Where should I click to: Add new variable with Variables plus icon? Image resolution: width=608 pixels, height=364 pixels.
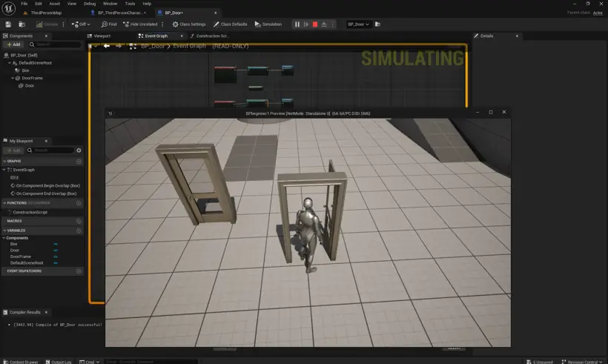79,231
